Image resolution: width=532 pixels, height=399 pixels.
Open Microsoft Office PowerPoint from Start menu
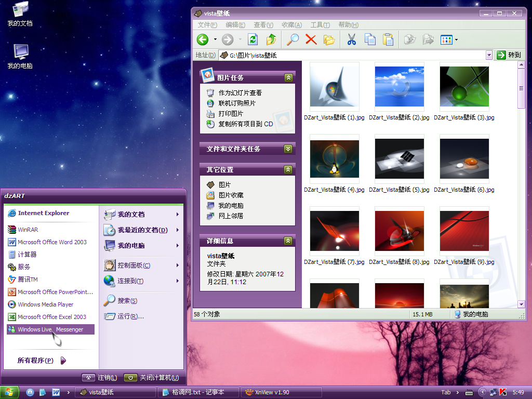coord(50,292)
